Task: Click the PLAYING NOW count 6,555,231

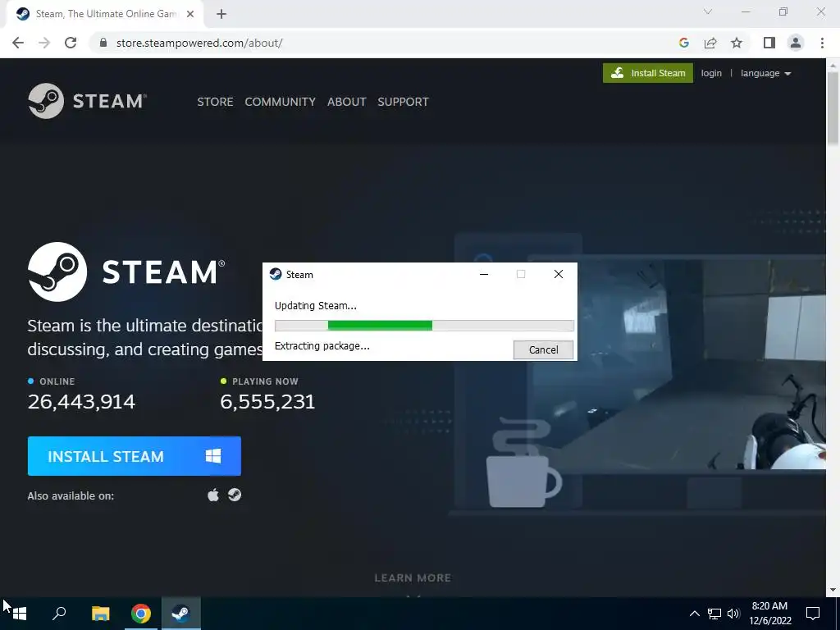Action: [267, 402]
